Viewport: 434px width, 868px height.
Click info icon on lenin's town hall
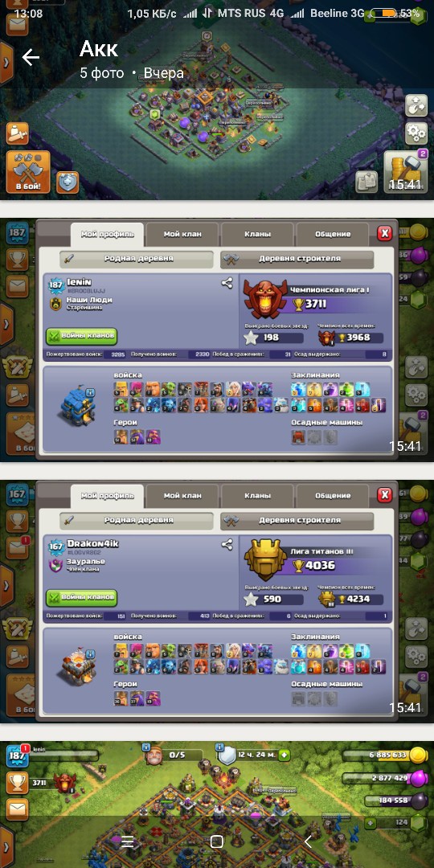[90, 392]
